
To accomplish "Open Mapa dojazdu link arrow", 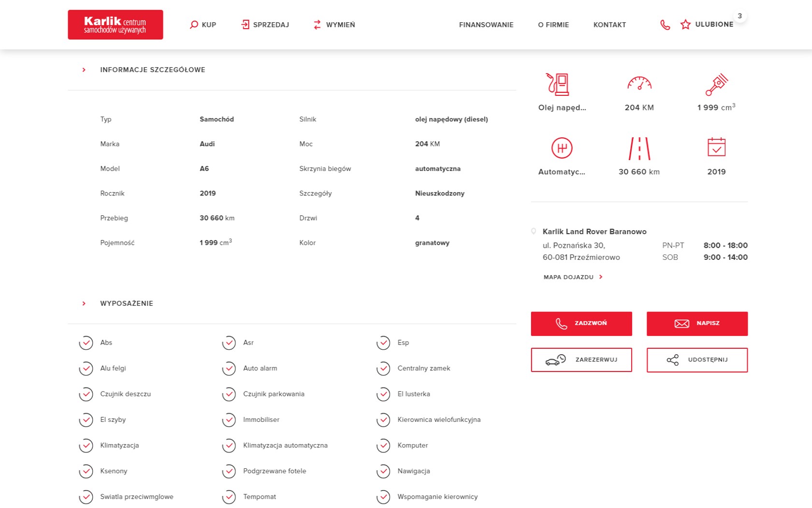I will 601,277.
